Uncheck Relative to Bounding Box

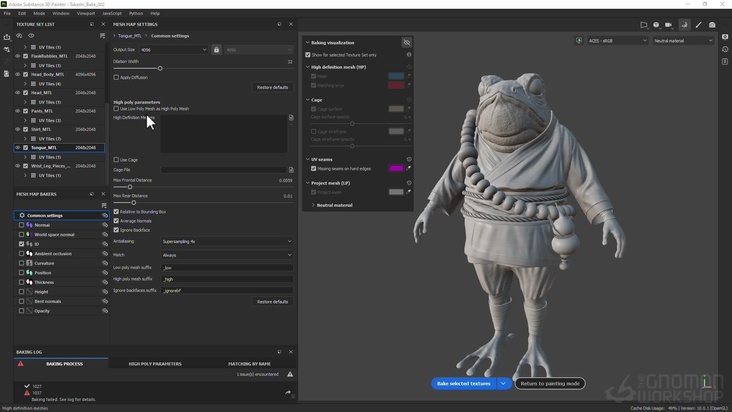pyautogui.click(x=116, y=212)
